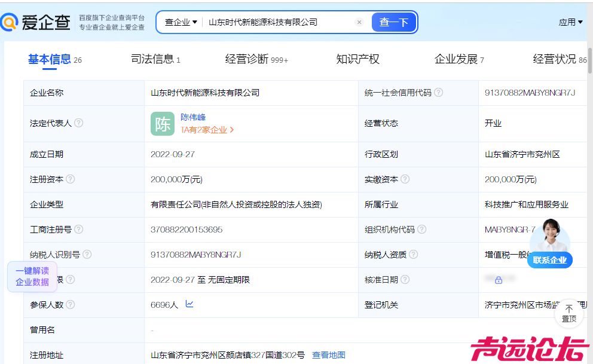The width and height of the screenshot is (593, 364).
Task: Select establishment date 2022-09-27
Action: 172,154
